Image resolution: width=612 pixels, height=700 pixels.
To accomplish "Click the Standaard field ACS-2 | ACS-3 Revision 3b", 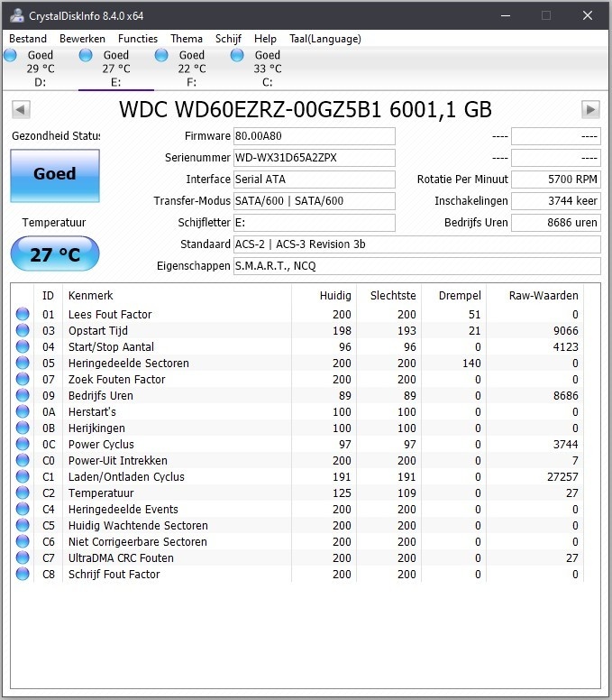I will [417, 244].
